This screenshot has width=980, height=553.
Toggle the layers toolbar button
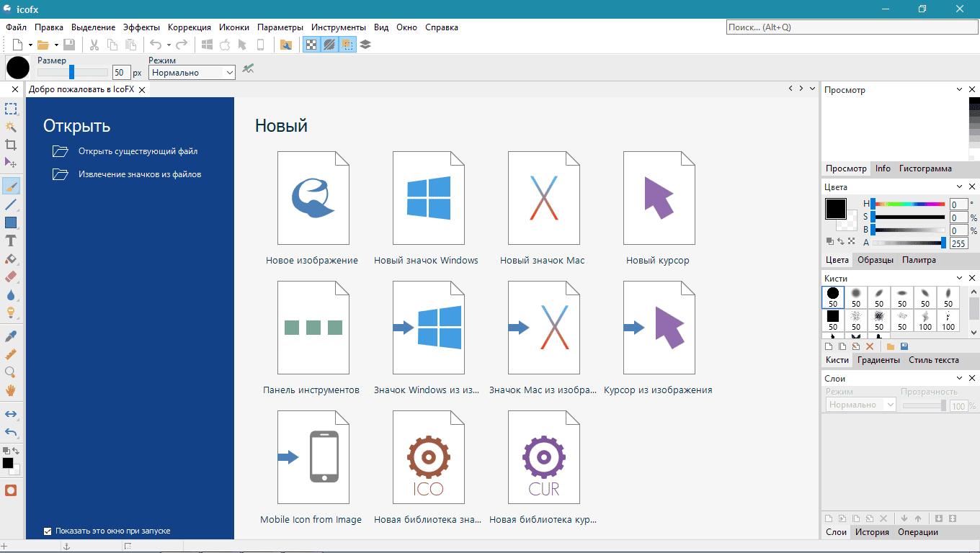[365, 45]
